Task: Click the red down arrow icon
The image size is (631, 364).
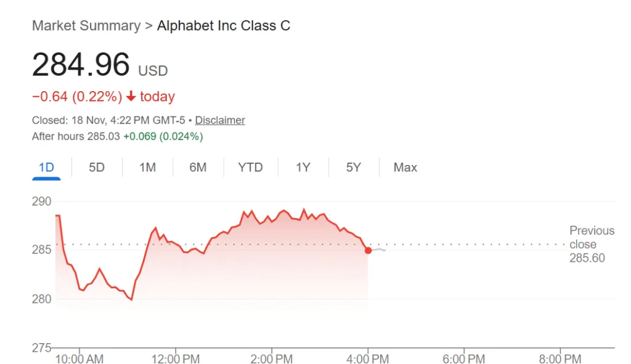Action: (131, 97)
